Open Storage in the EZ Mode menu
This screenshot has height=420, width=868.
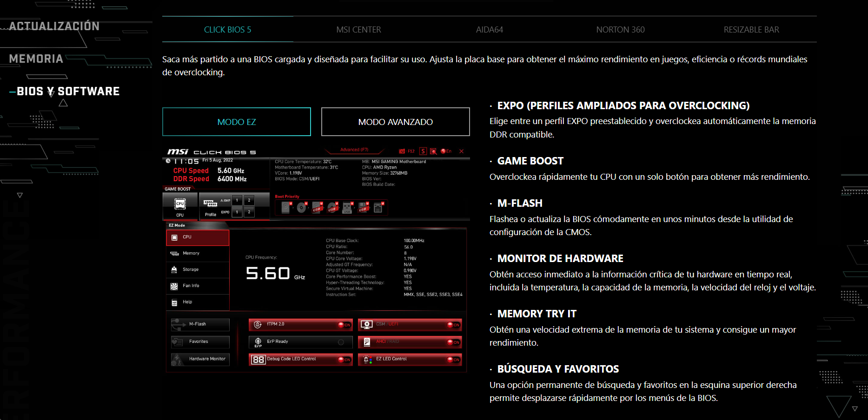coord(198,270)
